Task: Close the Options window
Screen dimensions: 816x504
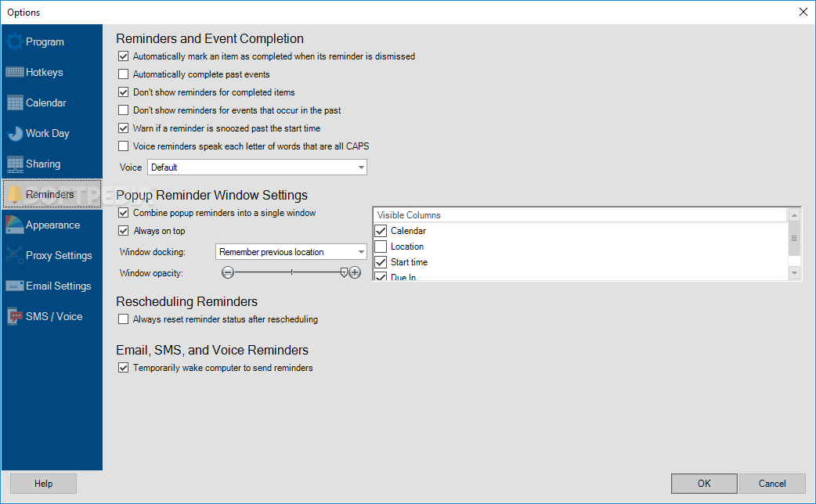Action: (x=803, y=12)
